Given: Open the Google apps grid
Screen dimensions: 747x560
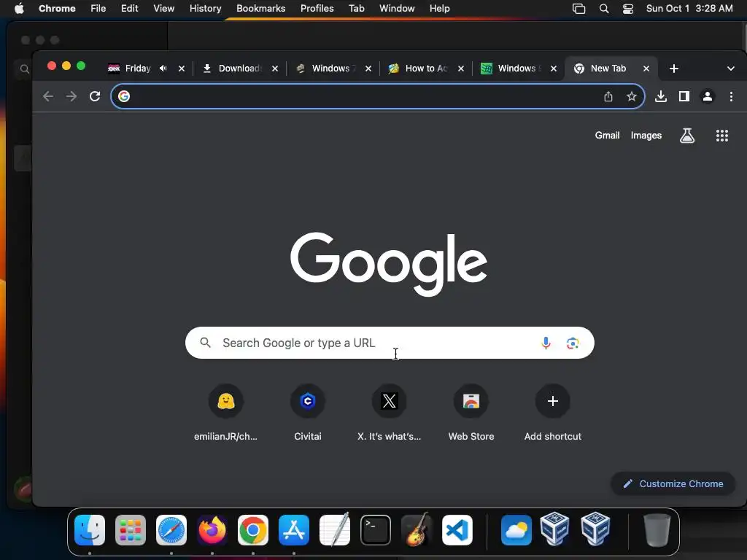Looking at the screenshot, I should 722,136.
